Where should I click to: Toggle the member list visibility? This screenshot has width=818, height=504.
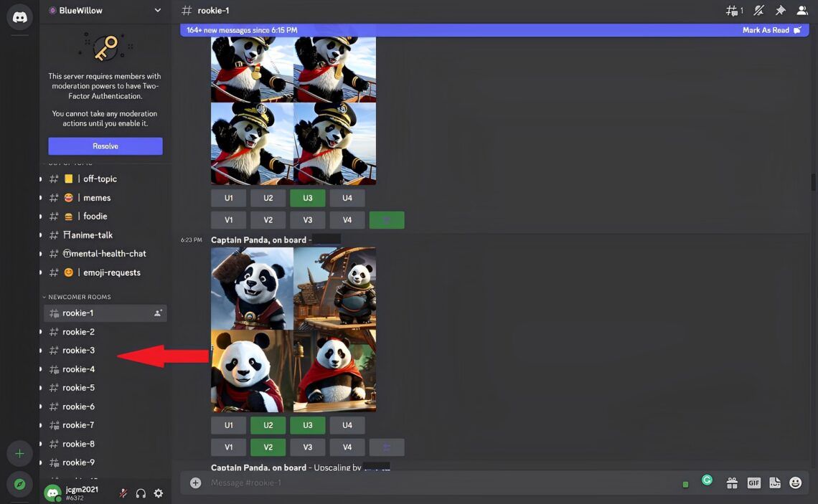click(802, 11)
